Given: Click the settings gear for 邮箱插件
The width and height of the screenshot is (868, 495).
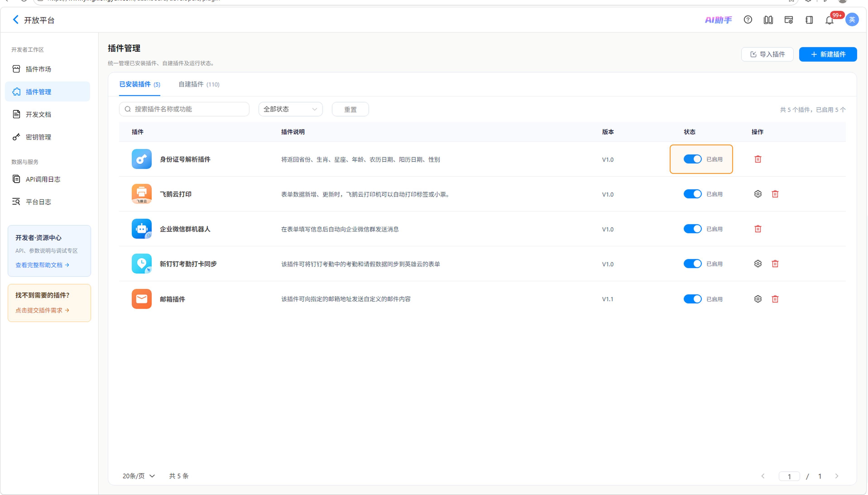Looking at the screenshot, I should (758, 299).
